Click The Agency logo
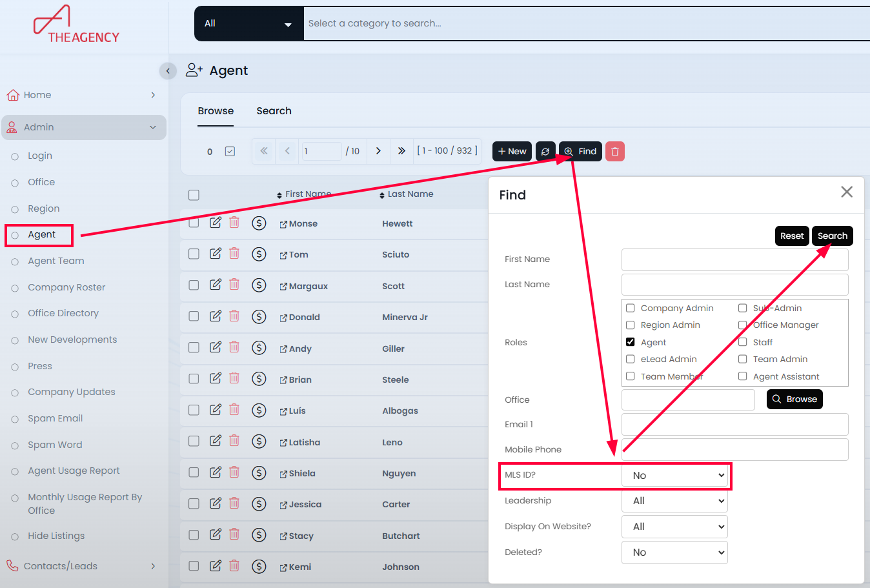 pos(76,24)
